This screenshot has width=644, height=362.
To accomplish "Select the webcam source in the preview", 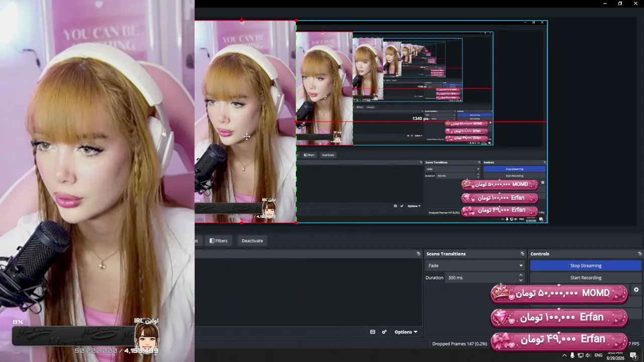I will click(245, 122).
